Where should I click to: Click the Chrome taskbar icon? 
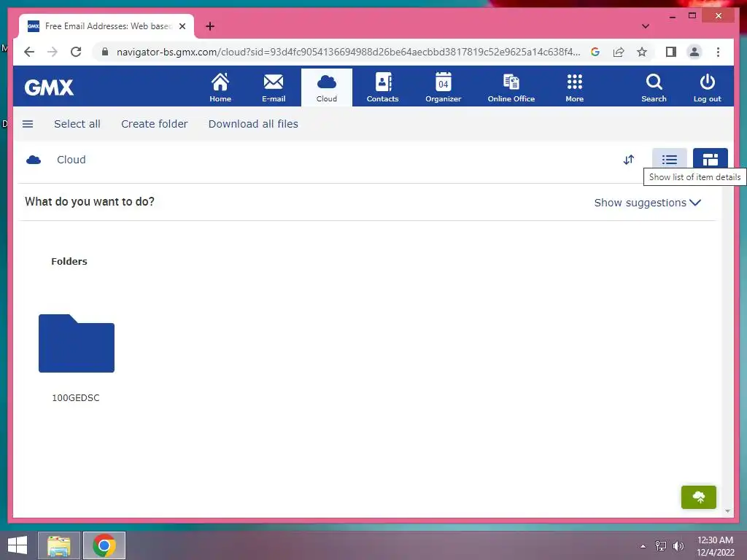[x=104, y=545]
